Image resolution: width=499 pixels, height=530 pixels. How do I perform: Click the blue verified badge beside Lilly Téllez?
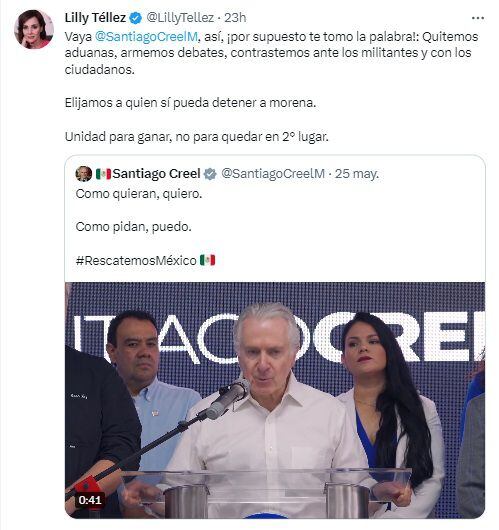[x=136, y=18]
